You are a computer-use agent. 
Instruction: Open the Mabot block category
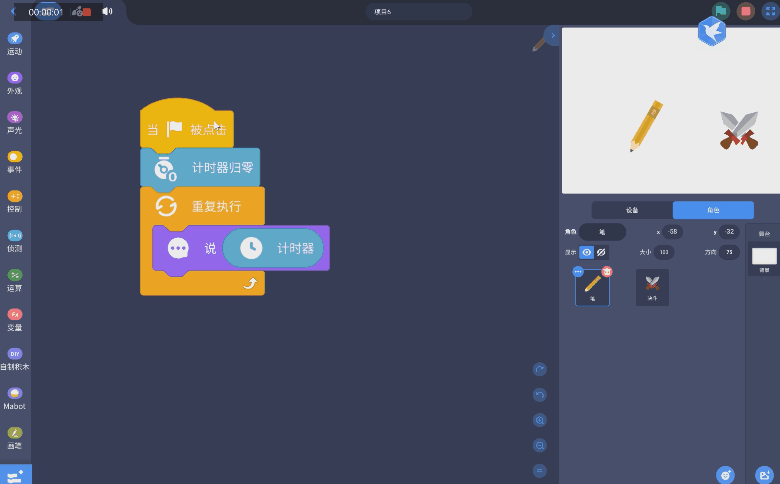(x=14, y=398)
